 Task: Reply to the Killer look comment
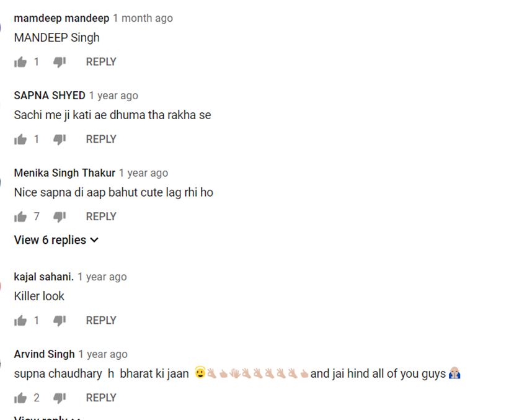click(x=101, y=321)
